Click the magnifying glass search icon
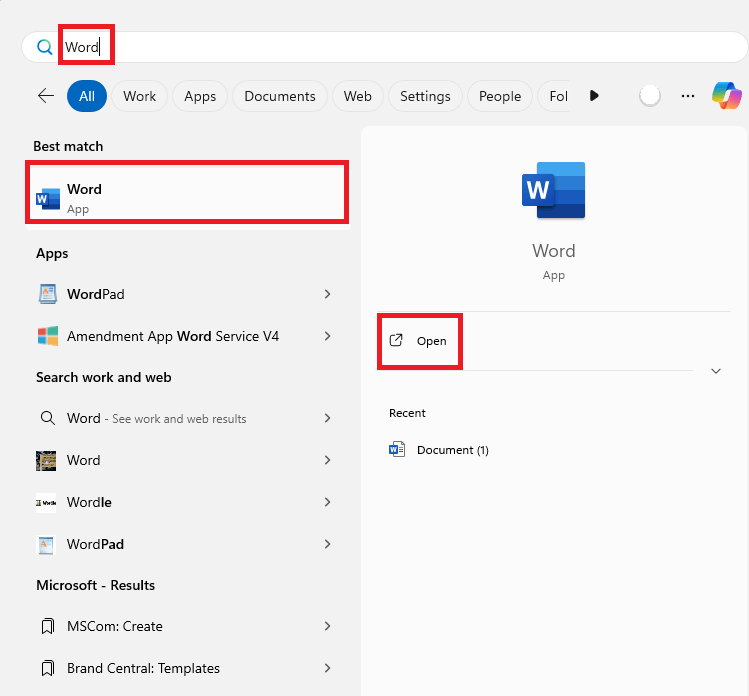The height and width of the screenshot is (696, 749). click(44, 47)
